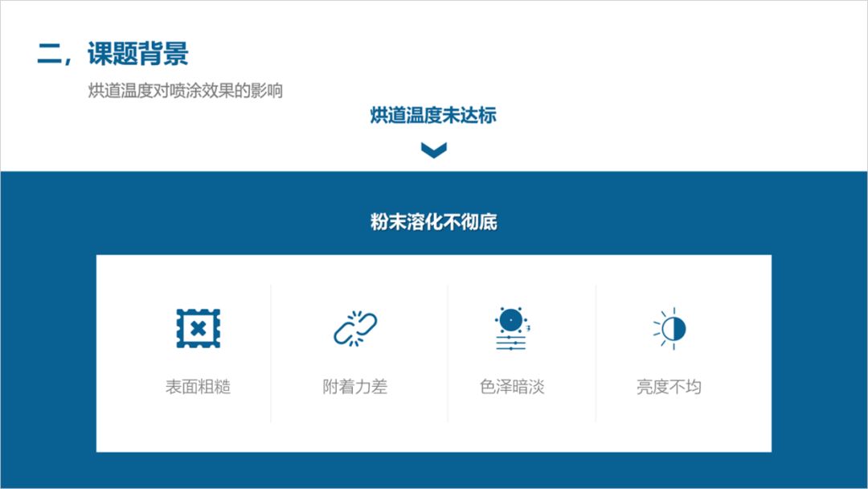This screenshot has width=868, height=489.
Task: Select the label 亮度不均
Action: tap(669, 387)
